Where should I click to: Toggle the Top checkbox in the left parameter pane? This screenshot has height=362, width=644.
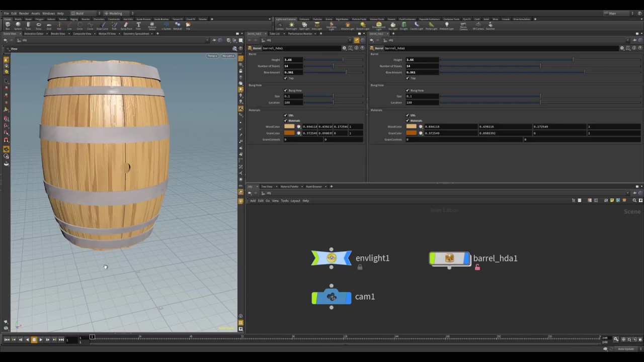pos(285,78)
